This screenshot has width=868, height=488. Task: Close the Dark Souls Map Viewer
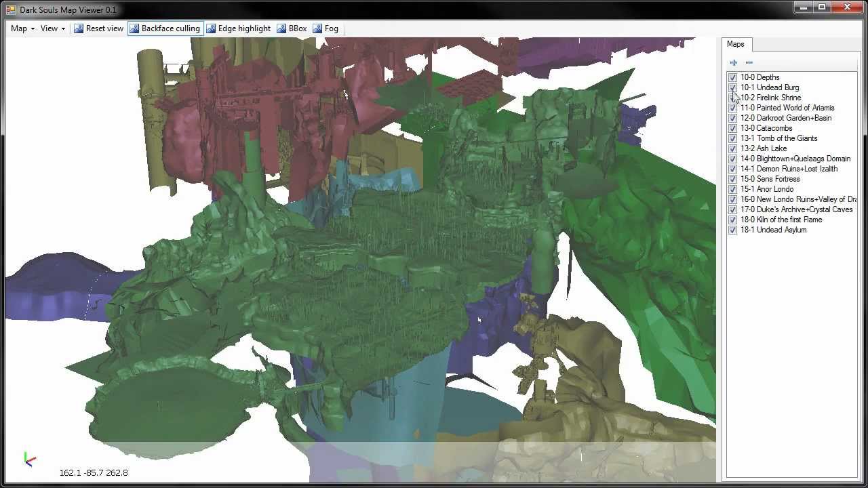click(x=847, y=7)
